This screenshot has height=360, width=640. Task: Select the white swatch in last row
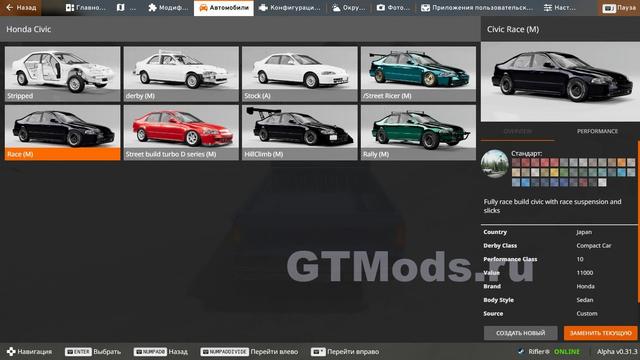[602, 182]
